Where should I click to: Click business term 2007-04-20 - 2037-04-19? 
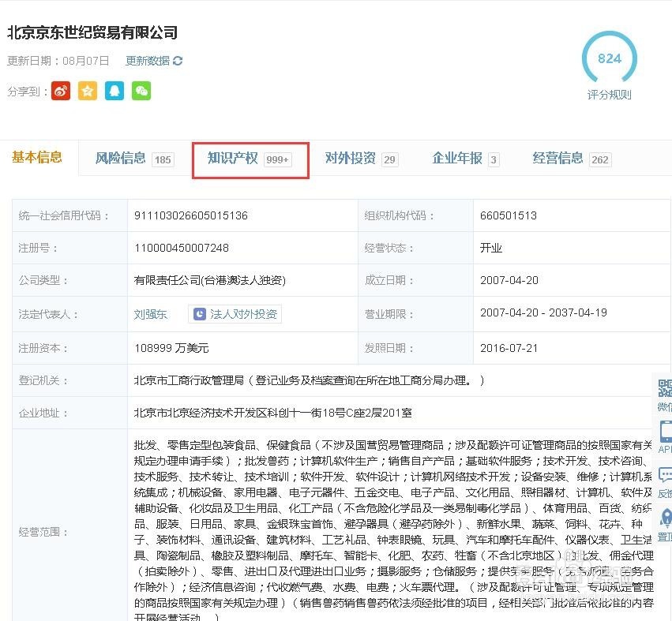tap(543, 312)
